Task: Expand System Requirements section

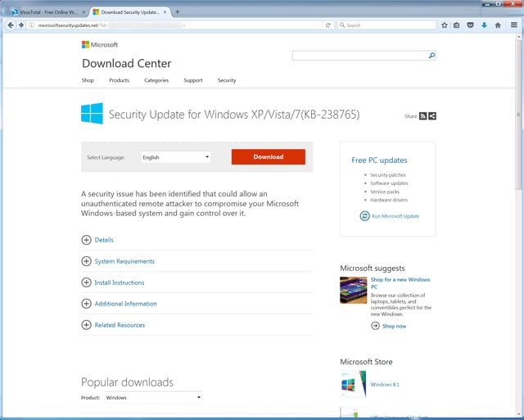Action: tap(87, 261)
